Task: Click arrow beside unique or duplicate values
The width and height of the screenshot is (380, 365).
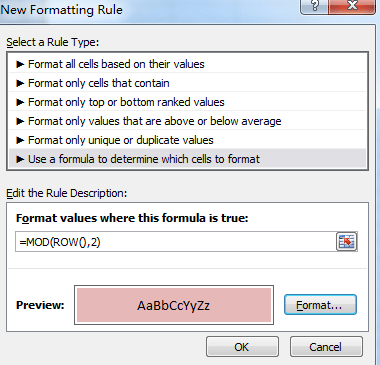Action: 20,140
